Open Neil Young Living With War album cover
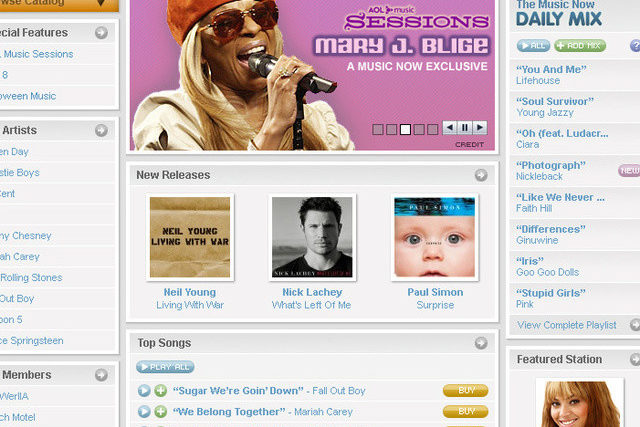 (190, 237)
